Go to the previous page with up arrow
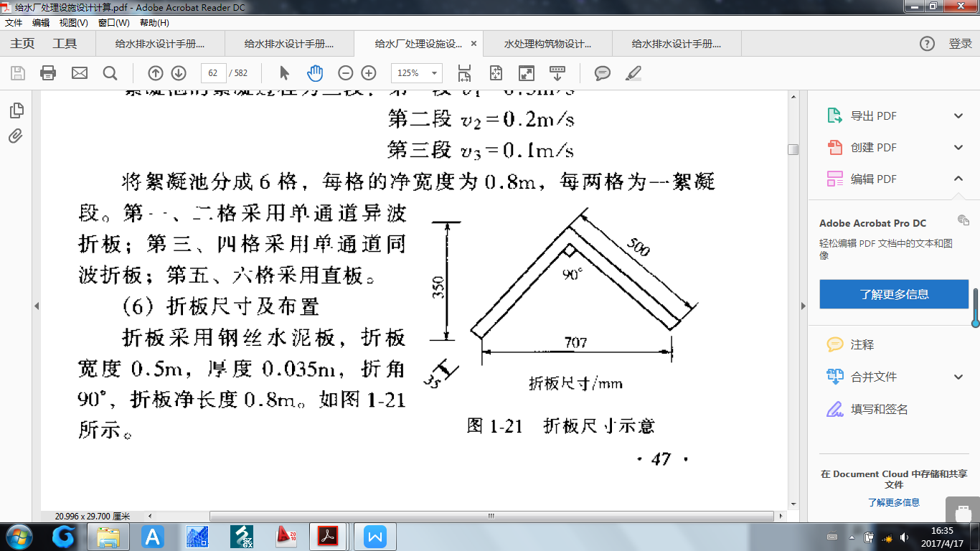The width and height of the screenshot is (980, 551). pos(156,72)
